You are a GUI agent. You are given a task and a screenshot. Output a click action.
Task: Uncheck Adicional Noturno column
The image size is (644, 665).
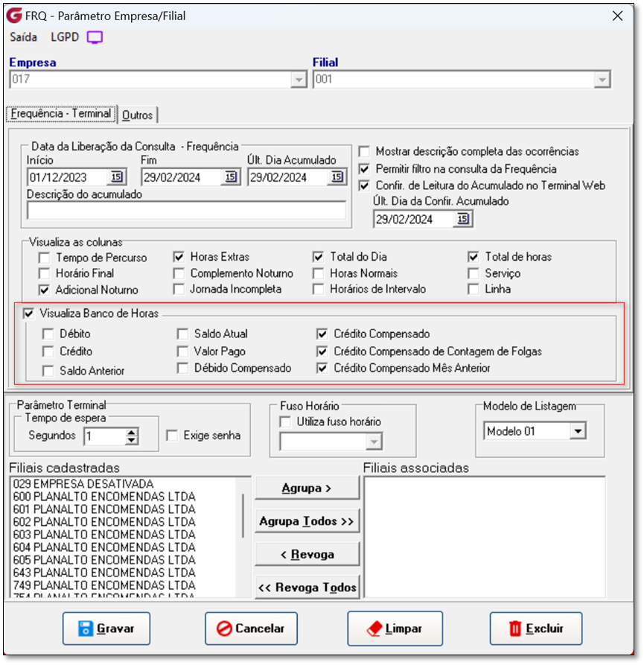pos(44,290)
